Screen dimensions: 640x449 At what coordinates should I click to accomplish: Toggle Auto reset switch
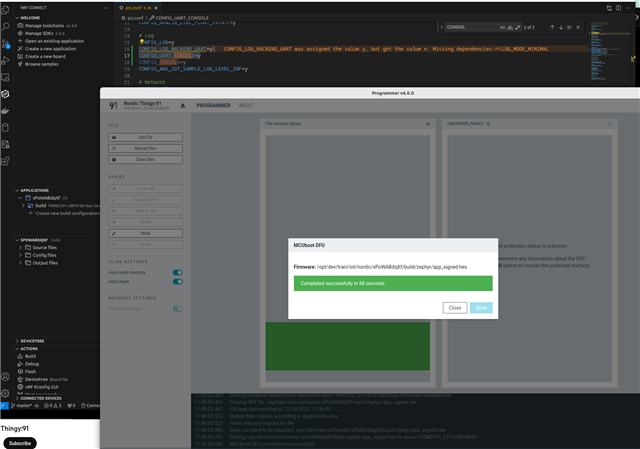[178, 282]
